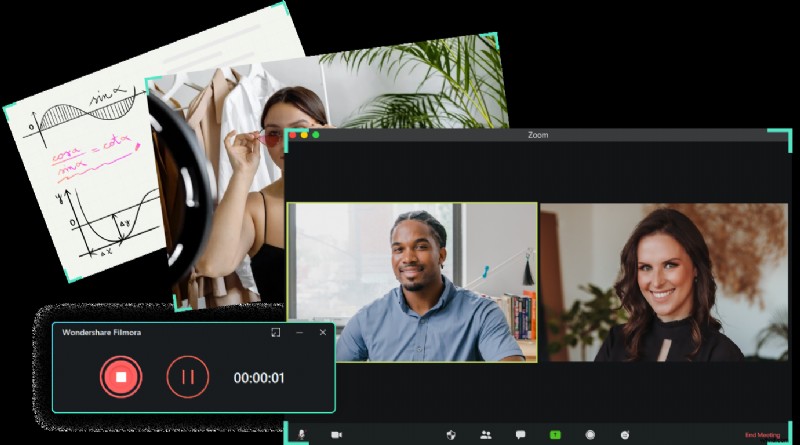
Task: Open Zoom Security shield options
Action: coord(451,435)
